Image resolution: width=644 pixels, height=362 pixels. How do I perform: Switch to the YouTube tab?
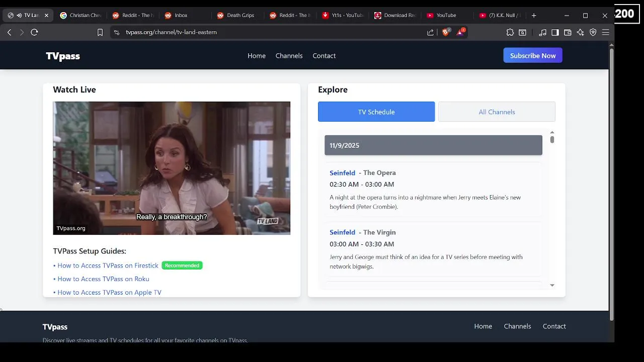tap(447, 16)
